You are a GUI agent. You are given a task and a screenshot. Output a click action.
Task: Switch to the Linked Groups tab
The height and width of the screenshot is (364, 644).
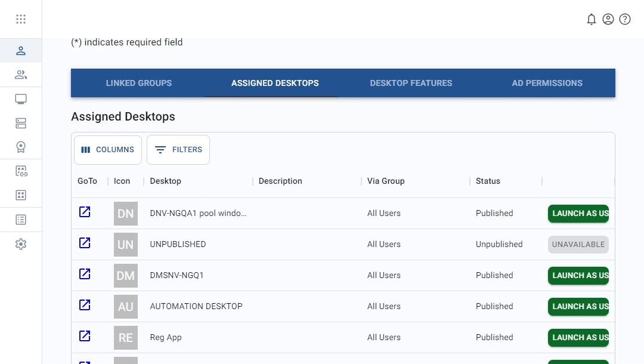(x=138, y=83)
